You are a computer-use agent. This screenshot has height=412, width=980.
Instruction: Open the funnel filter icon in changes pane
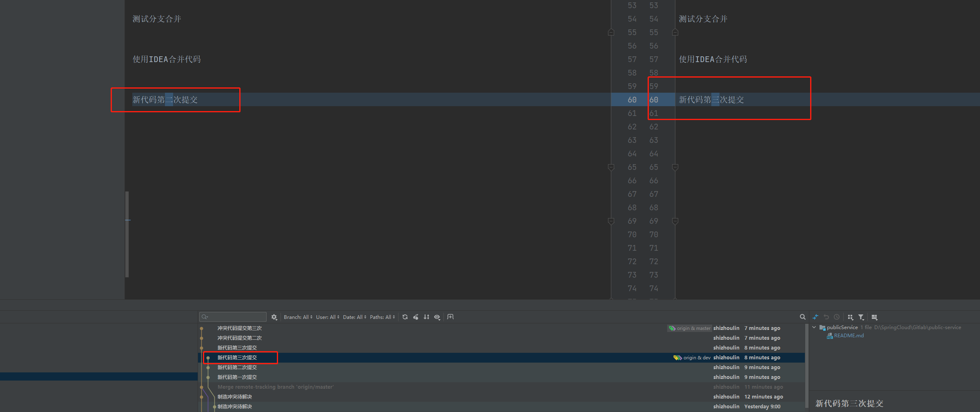[x=861, y=317]
